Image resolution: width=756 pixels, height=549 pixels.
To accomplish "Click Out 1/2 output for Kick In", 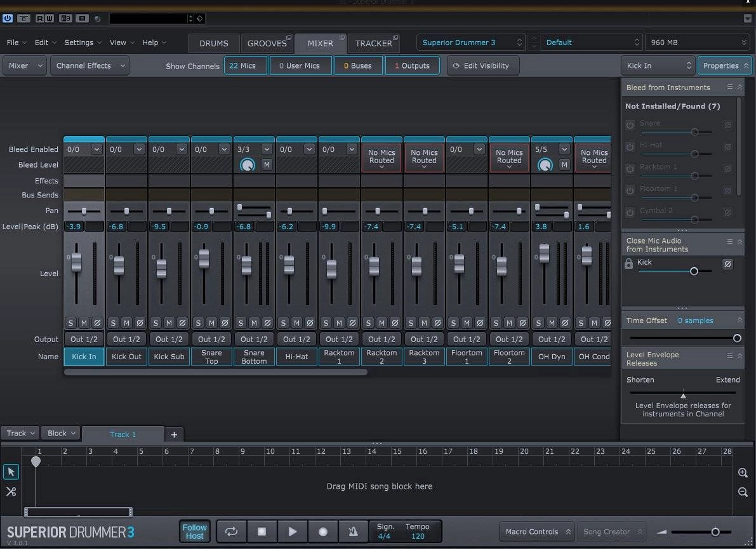I will pos(84,340).
